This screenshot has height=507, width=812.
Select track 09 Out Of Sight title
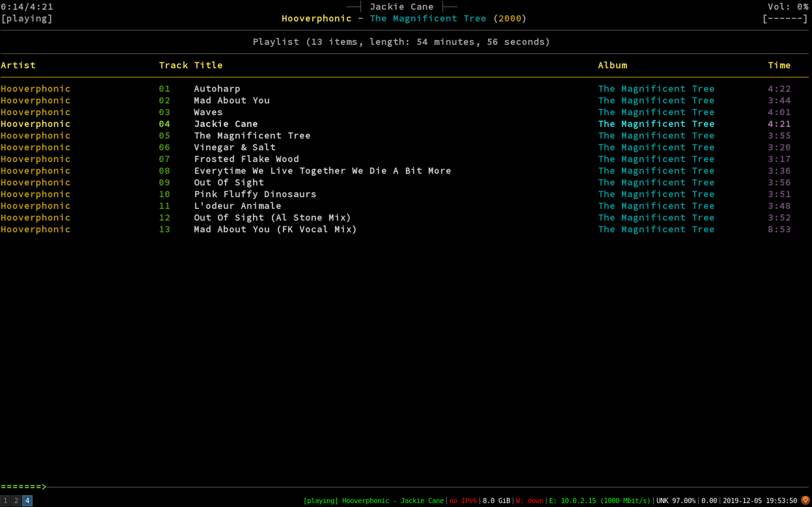229,182
